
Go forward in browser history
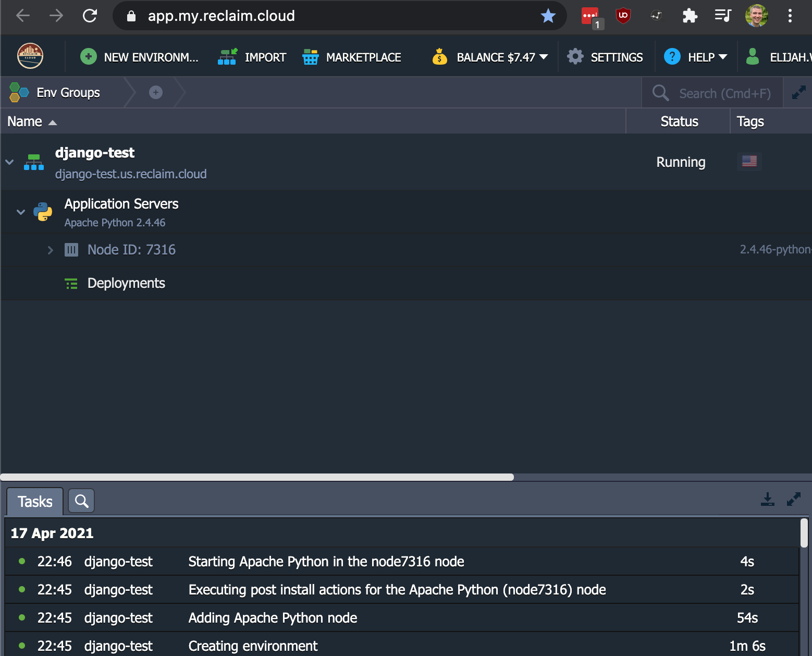pos(56,16)
